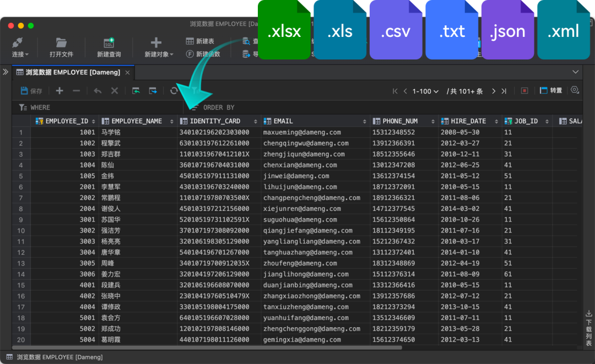This screenshot has height=364, width=595.
Task: Click the horizontal scrollbar under the table
Action: [x=207, y=347]
